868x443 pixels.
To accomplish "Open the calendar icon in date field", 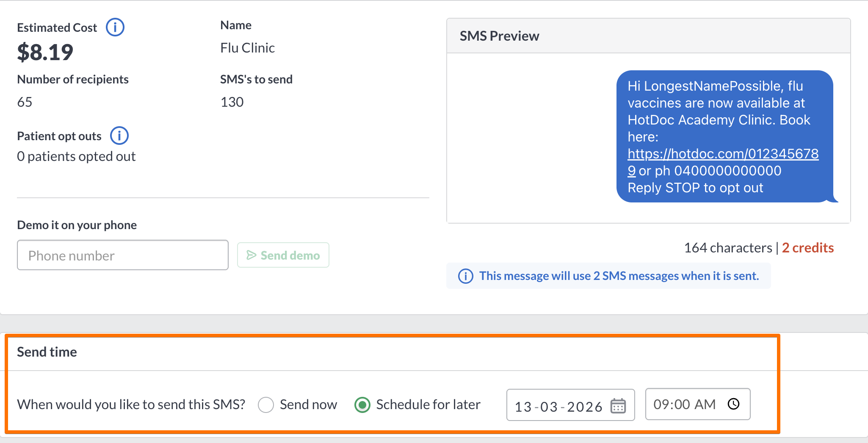I will point(618,406).
